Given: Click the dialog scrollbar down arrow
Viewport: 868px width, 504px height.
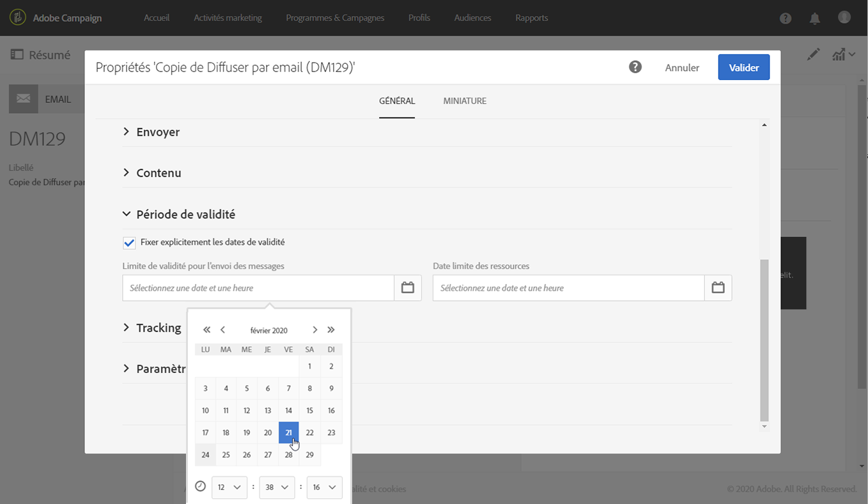Looking at the screenshot, I should pos(764,426).
